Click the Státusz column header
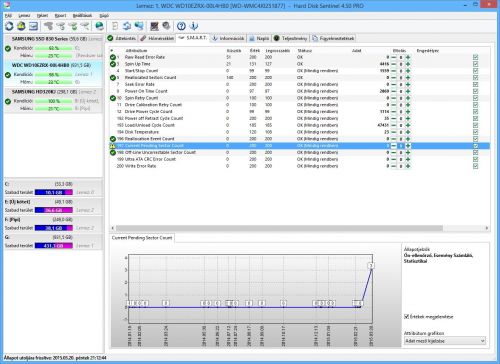Image resolution: width=500 pixels, height=364 pixels. [305, 51]
